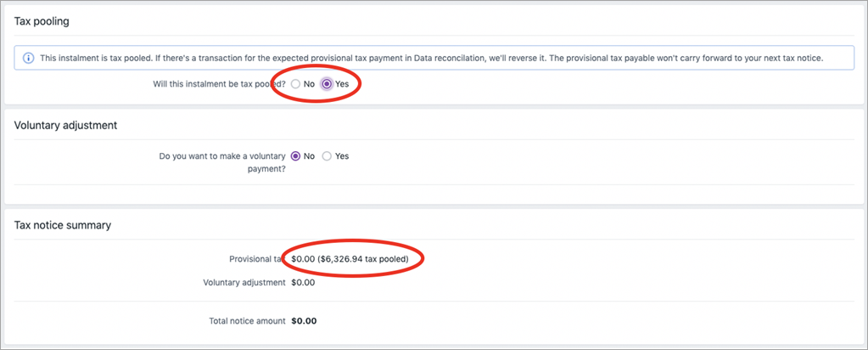Image resolution: width=868 pixels, height=350 pixels.
Task: Choose No radio for voluntary payment
Action: 295,156
